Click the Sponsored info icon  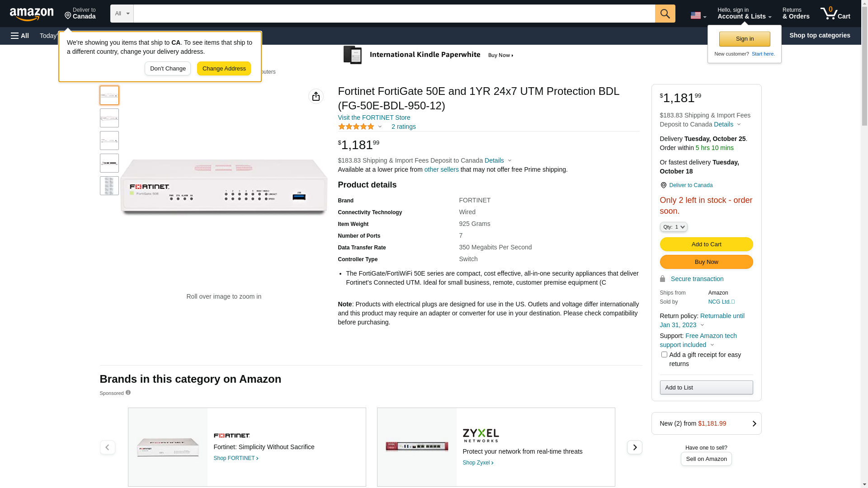(x=128, y=393)
